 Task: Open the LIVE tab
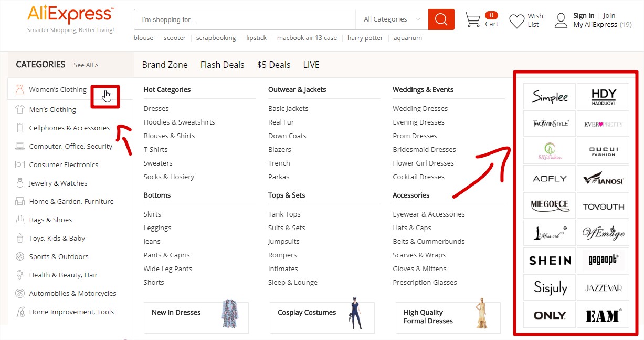click(311, 65)
